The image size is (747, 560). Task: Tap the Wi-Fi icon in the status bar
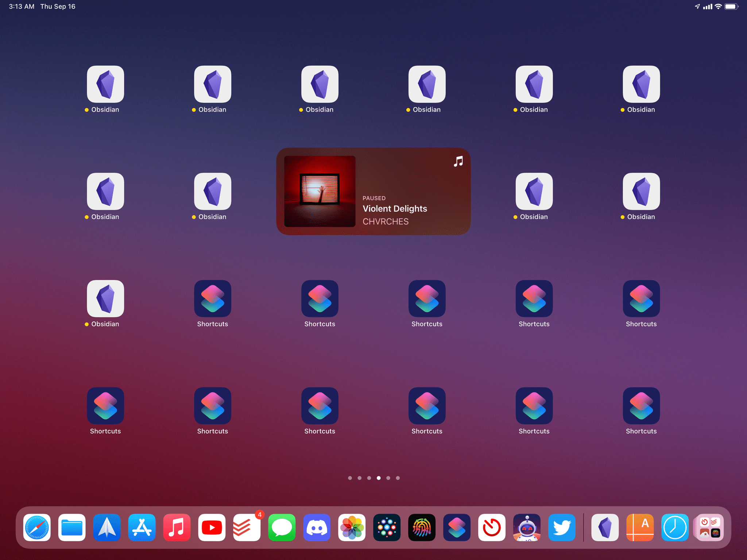click(718, 7)
